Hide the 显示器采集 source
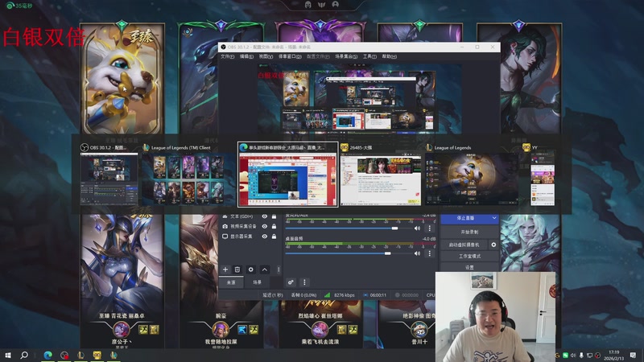The width and height of the screenshot is (644, 362). pos(265,237)
